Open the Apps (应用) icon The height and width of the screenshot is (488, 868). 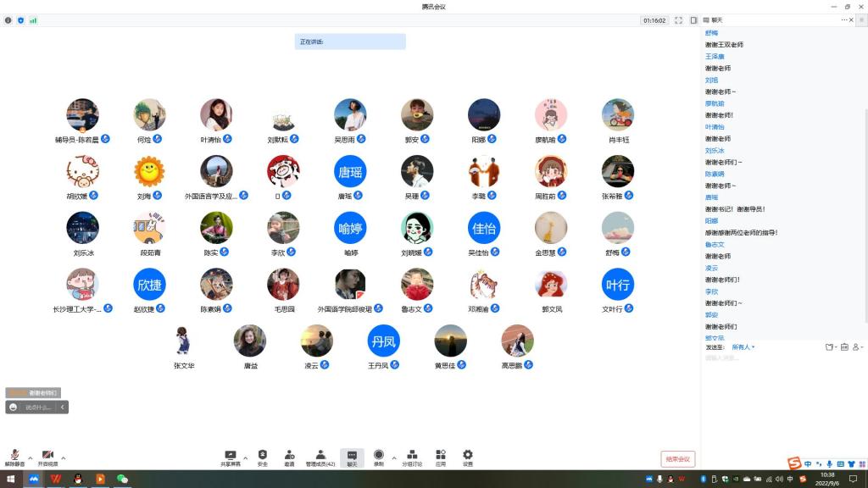pos(441,457)
